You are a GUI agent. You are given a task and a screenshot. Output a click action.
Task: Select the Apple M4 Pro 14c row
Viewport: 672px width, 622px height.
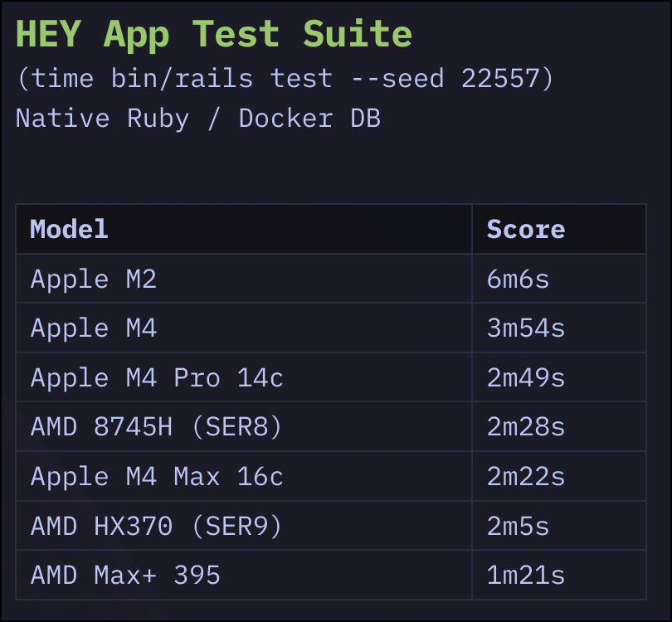point(331,377)
